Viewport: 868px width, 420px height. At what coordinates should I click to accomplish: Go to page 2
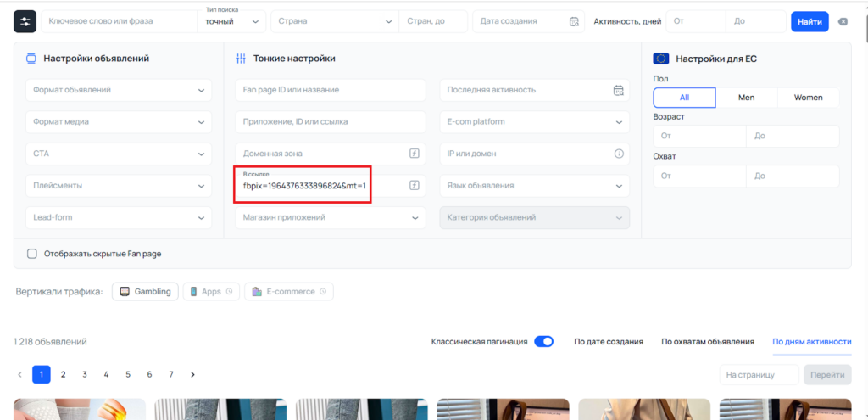[x=63, y=374]
